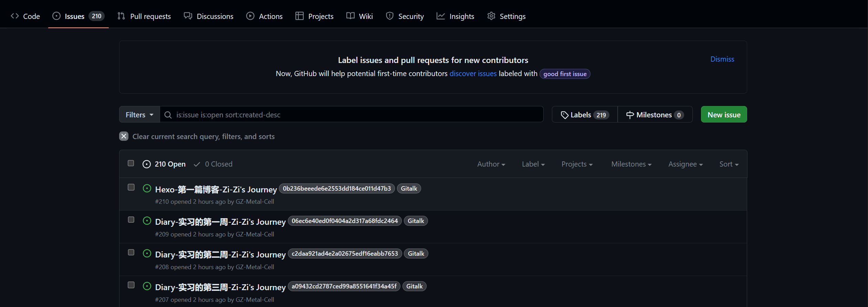Click the Pull requests branch icon
Viewport: 868px width, 307px height.
pyautogui.click(x=121, y=16)
